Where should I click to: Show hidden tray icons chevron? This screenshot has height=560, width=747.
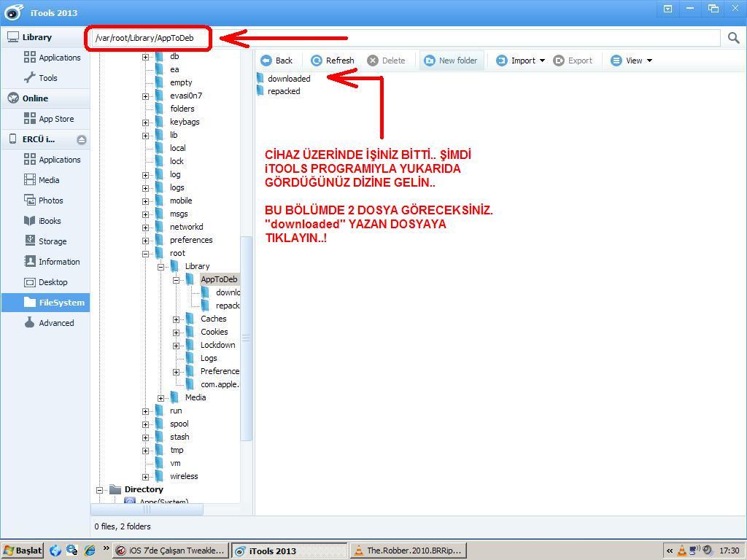coord(670,551)
